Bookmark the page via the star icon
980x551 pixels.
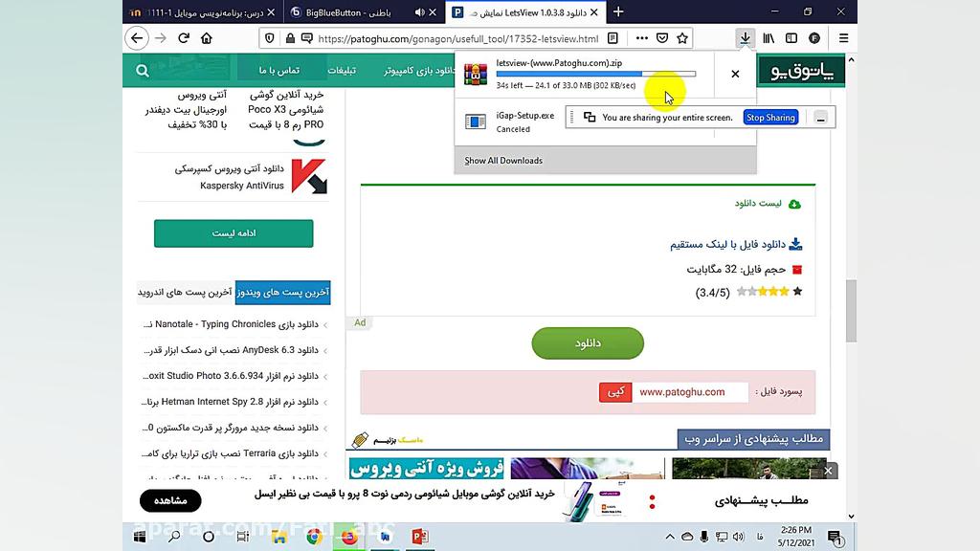pos(683,38)
